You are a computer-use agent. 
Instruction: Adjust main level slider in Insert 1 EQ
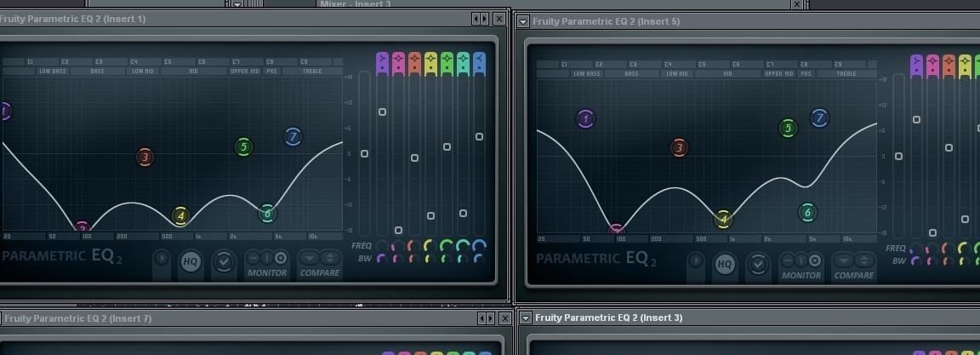coord(364,154)
